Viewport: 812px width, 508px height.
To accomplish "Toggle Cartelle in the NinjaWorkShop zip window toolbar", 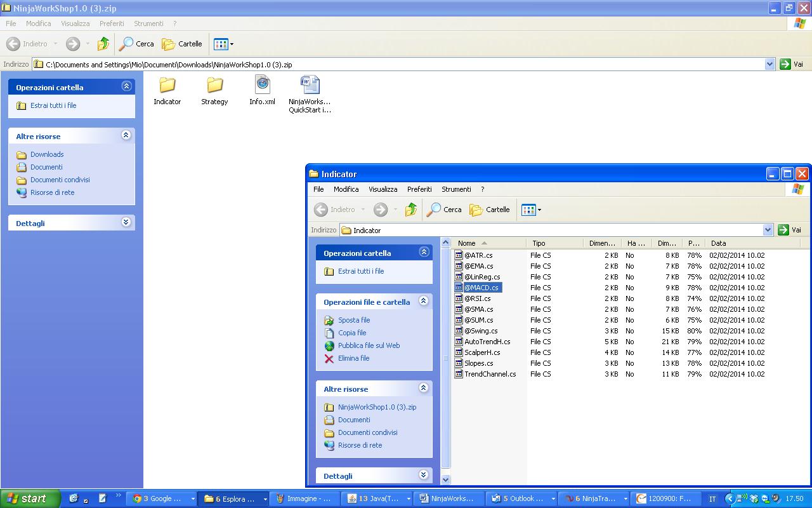I will pos(182,44).
